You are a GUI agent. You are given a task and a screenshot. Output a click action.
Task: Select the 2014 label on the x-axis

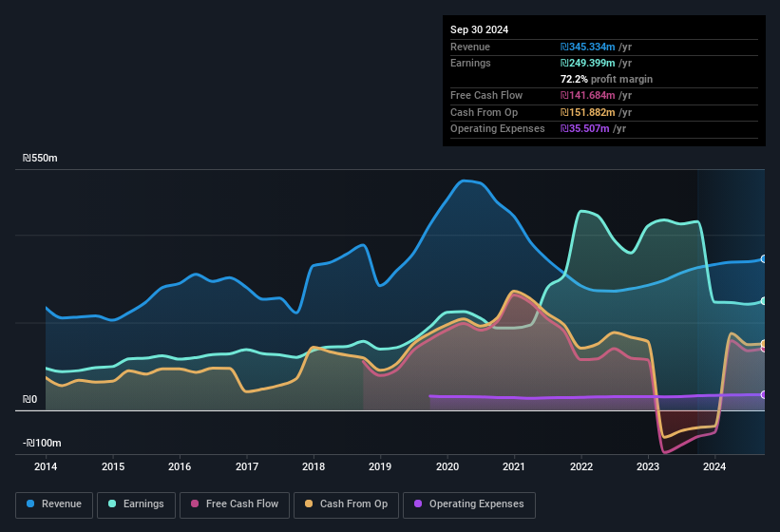click(x=46, y=466)
